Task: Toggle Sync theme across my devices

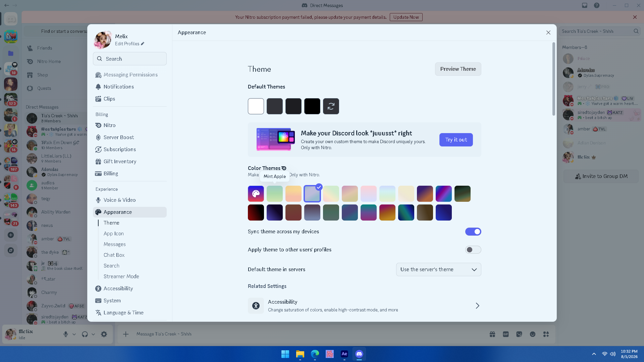Action: coord(473,232)
